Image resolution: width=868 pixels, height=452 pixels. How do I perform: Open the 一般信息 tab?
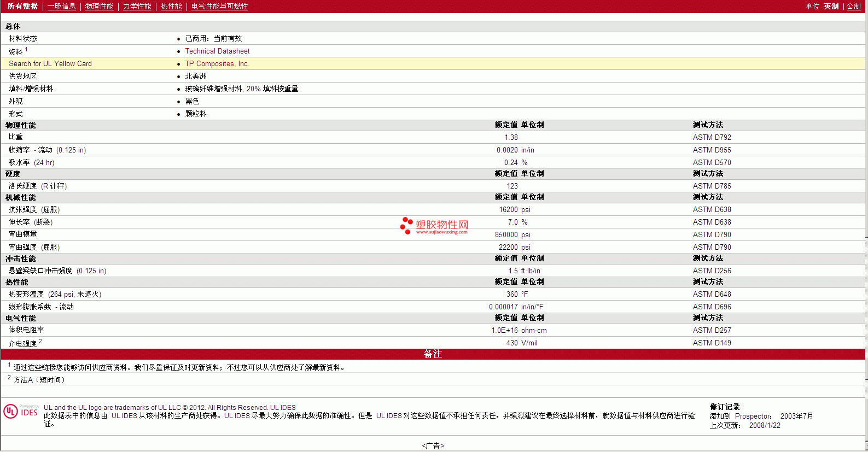[x=62, y=7]
